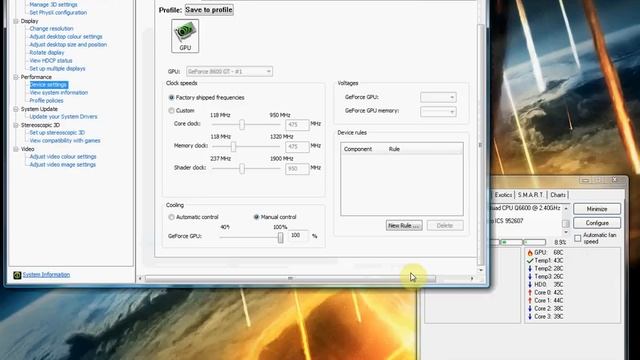640x360 pixels.
Task: Open Change resolution
Action: [51, 29]
